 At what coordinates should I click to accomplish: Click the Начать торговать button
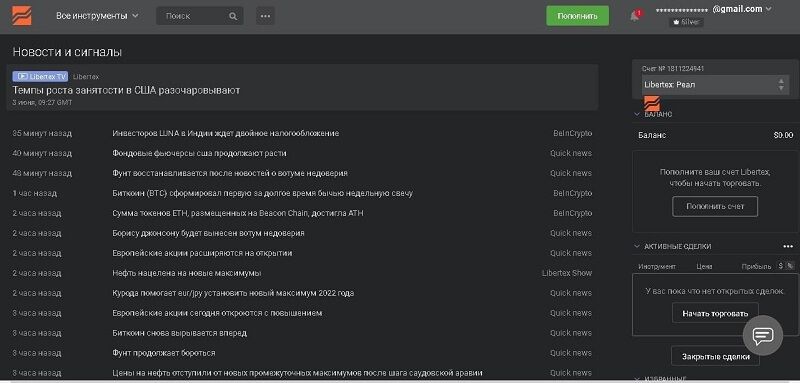[715, 313]
